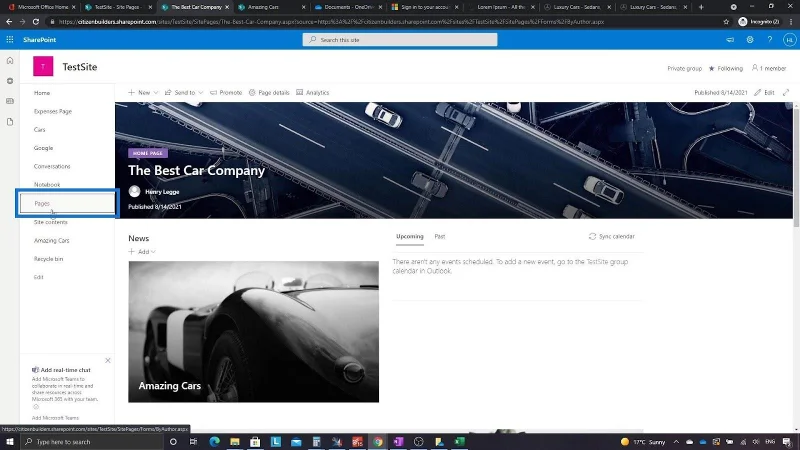Expand the Add dropdown under News
The width and height of the screenshot is (800, 450).
(142, 252)
